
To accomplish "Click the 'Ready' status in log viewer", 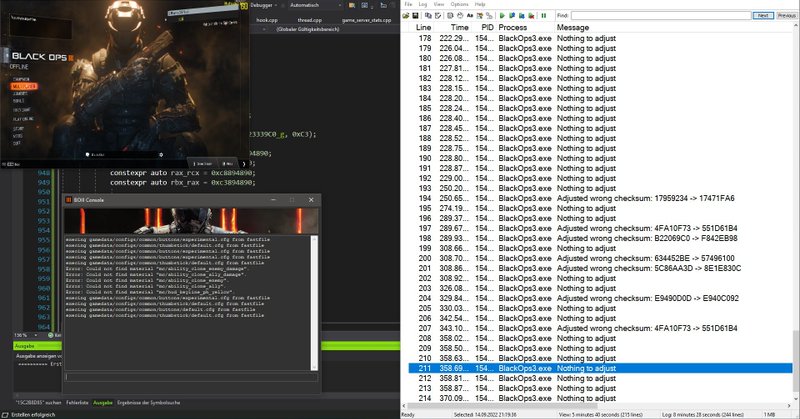I will [408, 415].
